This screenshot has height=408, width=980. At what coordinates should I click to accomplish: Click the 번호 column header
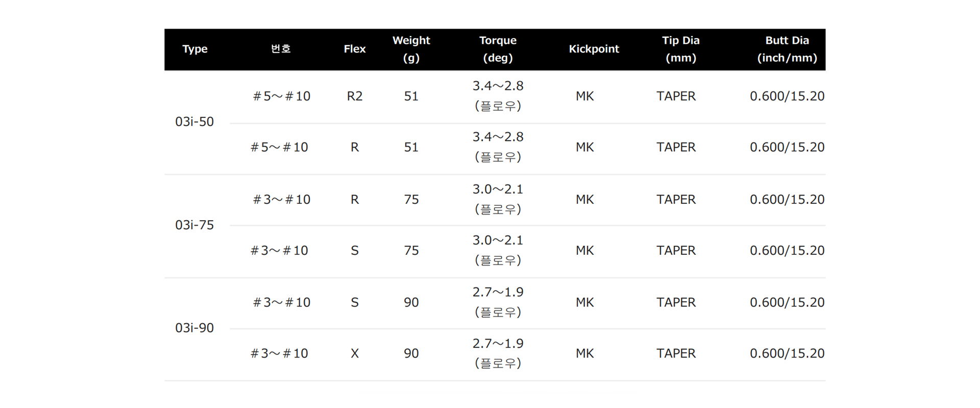pos(281,49)
